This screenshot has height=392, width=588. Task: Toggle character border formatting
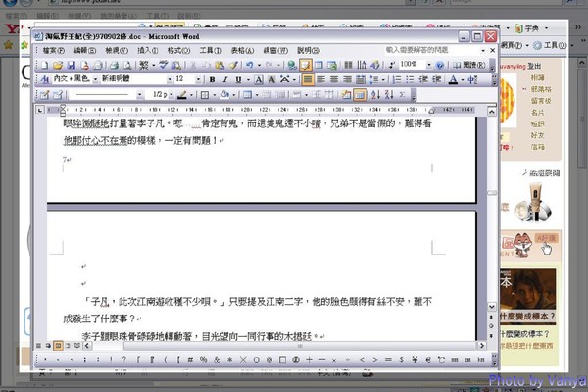(259, 79)
